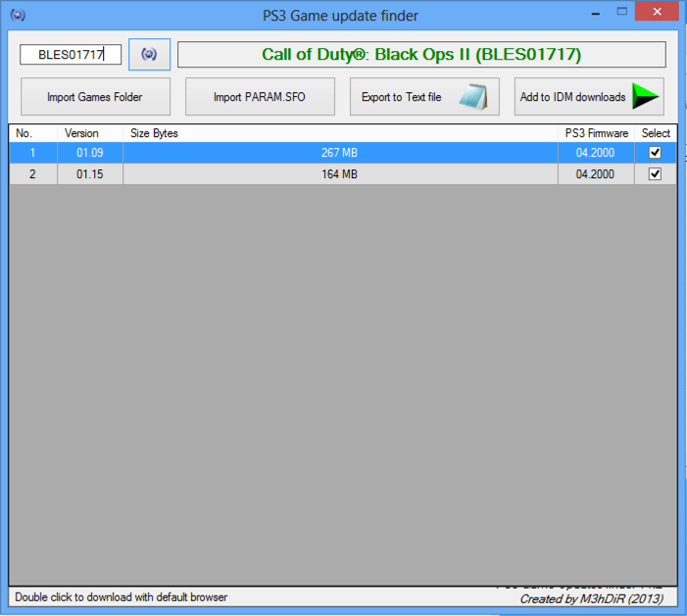Image resolution: width=687 pixels, height=616 pixels.
Task: Click row number 2 cell
Action: tap(33, 174)
